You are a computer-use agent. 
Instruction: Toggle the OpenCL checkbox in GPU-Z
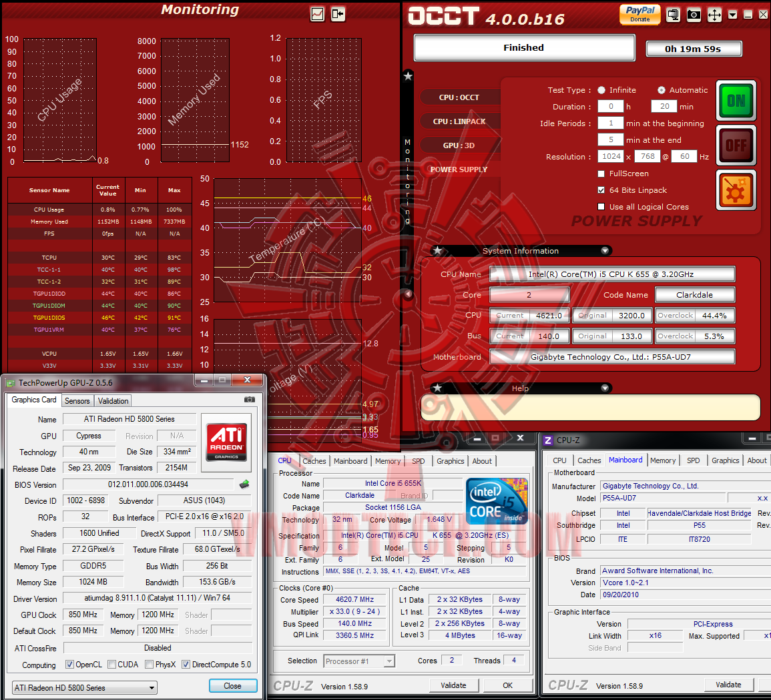pyautogui.click(x=70, y=665)
